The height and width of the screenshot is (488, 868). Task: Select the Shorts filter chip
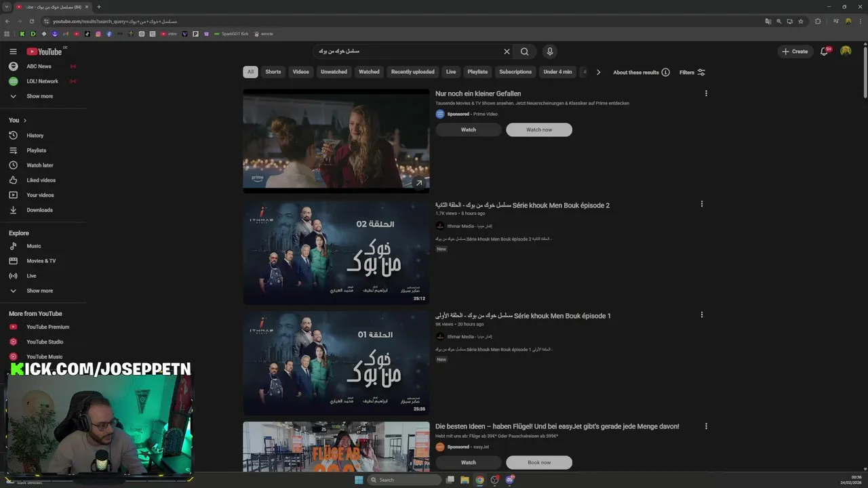tap(273, 72)
